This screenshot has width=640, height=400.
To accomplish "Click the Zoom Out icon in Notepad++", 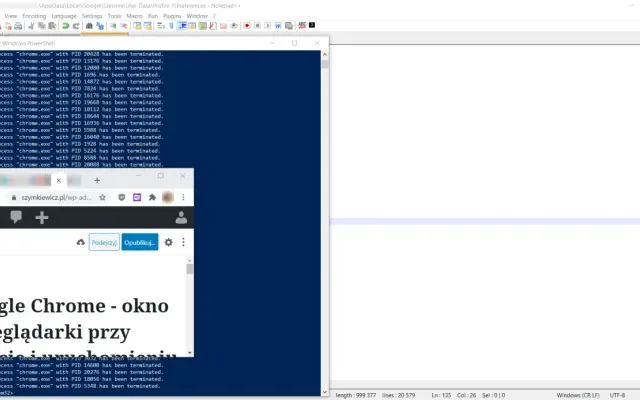I will coord(123,26).
